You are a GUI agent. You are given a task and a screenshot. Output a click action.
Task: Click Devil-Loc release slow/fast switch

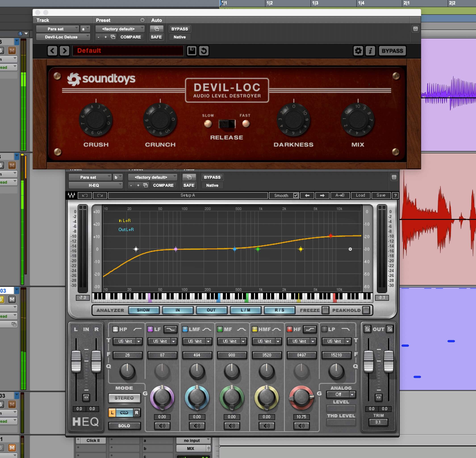coord(227,124)
